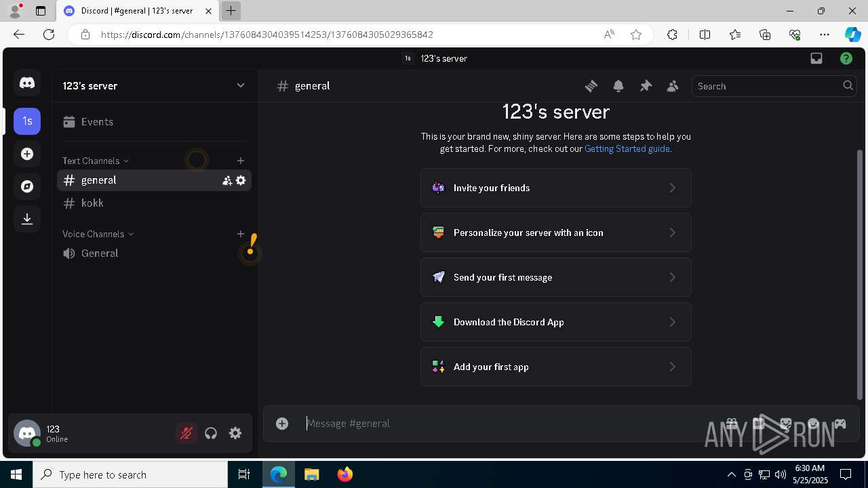Open Edge extensions puzzle icon
Viewport: 868px width, 488px height.
click(x=672, y=35)
